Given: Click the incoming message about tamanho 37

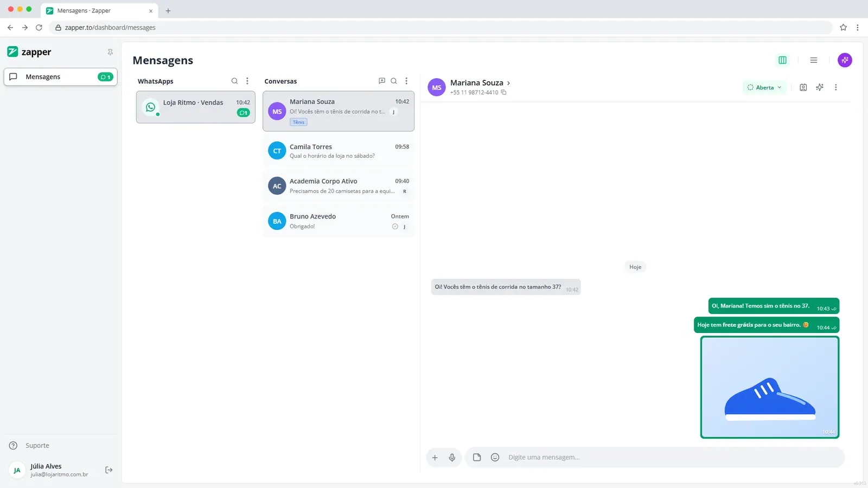Looking at the screenshot, I should 506,287.
